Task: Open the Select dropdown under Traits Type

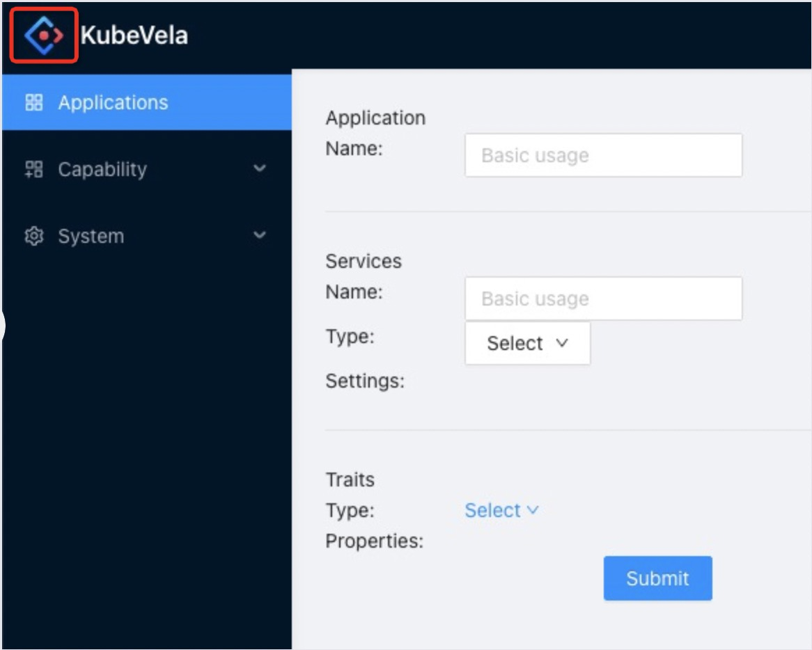Action: click(501, 510)
